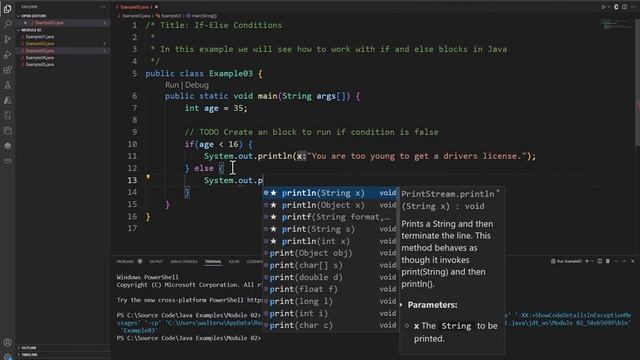Select Example03.java in explorer tree
Viewport: 640px width, 360px height.
[40, 51]
